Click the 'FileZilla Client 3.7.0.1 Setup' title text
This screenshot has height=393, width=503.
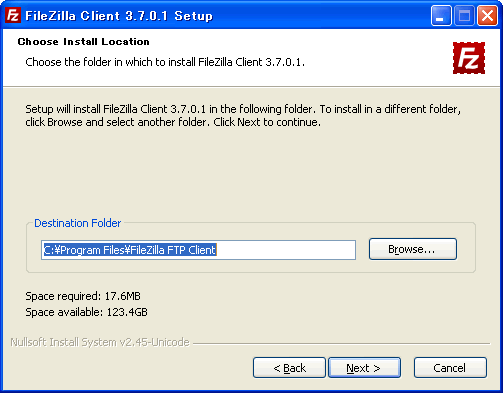[x=119, y=16]
